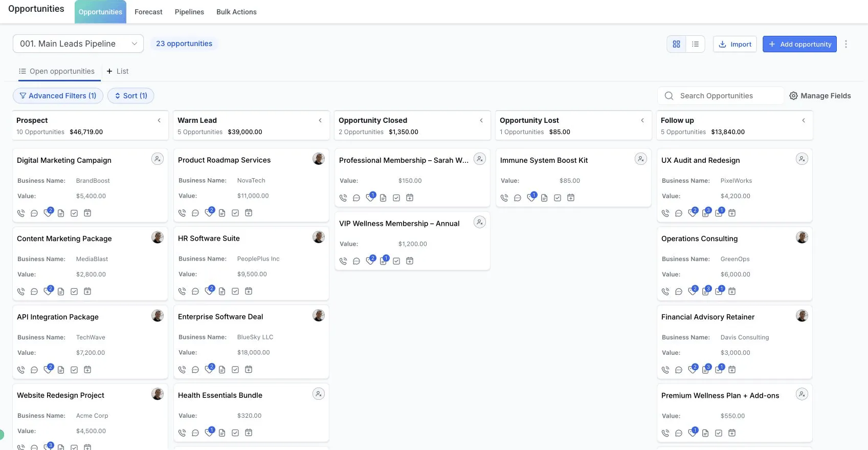Screen dimensions: 868x450
Task: Assign owner on Digital Marketing Campaign card
Action: click(158, 159)
